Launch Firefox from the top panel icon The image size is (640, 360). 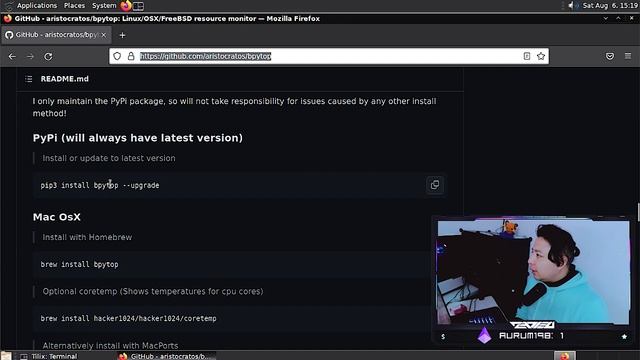click(126, 6)
